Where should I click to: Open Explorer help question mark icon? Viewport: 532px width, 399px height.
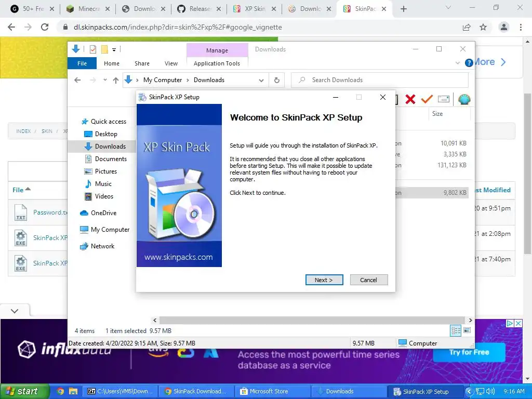[x=469, y=63]
